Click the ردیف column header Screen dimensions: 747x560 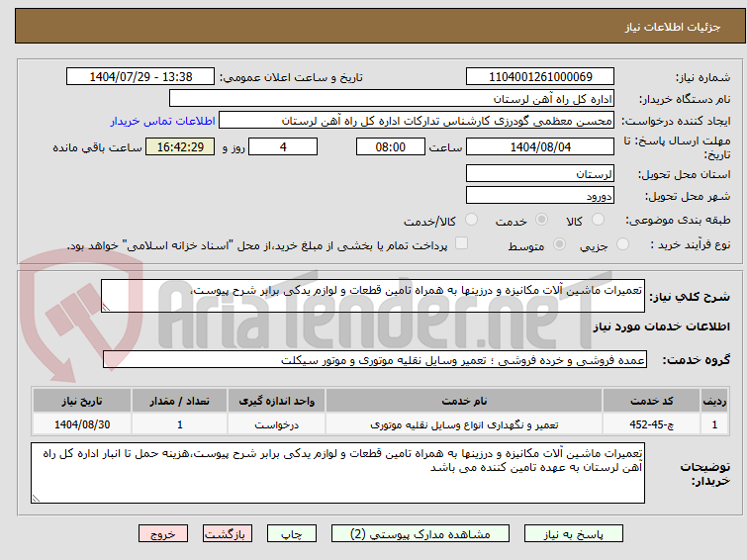coord(714,401)
